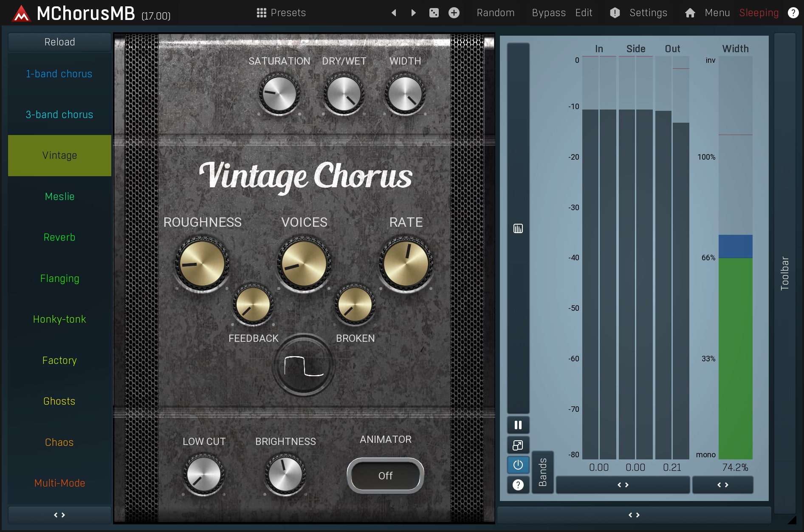Switch to the Honky-tonk preset
Viewport: 804px width, 532px height.
coord(59,319)
